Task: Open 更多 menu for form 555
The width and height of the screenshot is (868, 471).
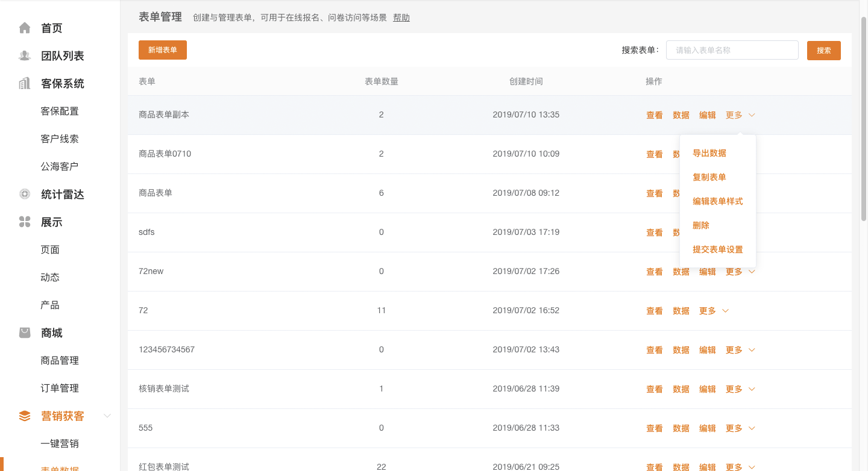Action: pyautogui.click(x=740, y=428)
